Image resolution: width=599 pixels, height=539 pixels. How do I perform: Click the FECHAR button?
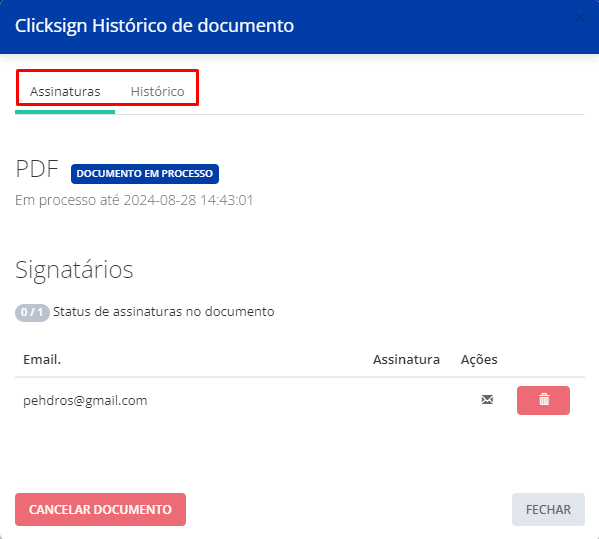point(548,509)
